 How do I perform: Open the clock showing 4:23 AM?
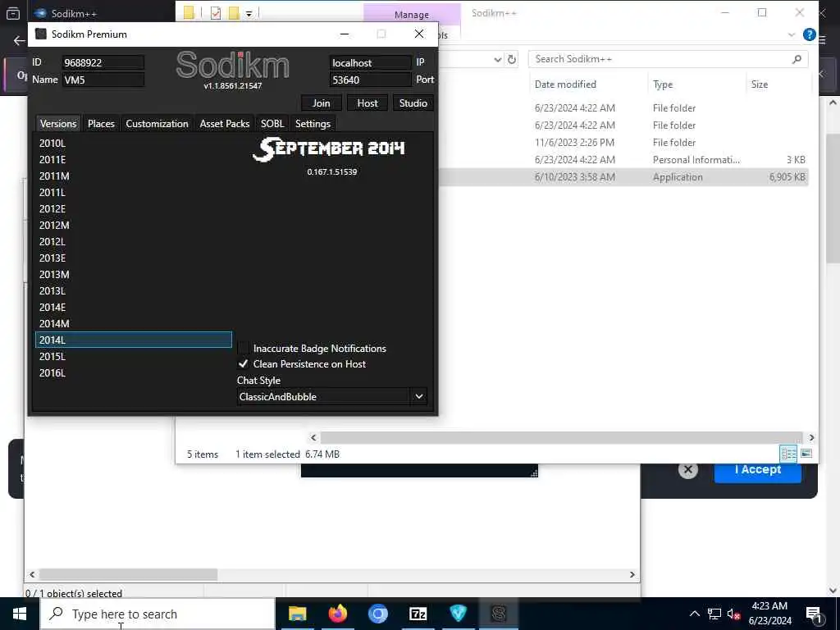point(769,614)
